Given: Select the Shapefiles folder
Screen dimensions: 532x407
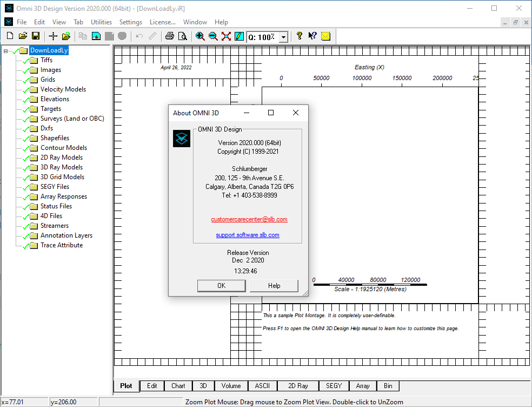Looking at the screenshot, I should (x=55, y=138).
